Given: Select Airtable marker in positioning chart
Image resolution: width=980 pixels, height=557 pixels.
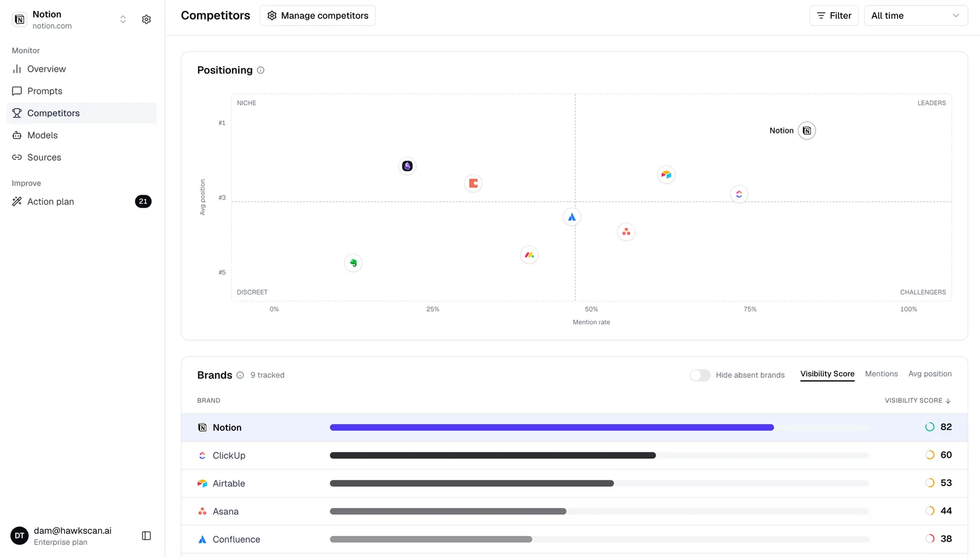Looking at the screenshot, I should tap(666, 174).
